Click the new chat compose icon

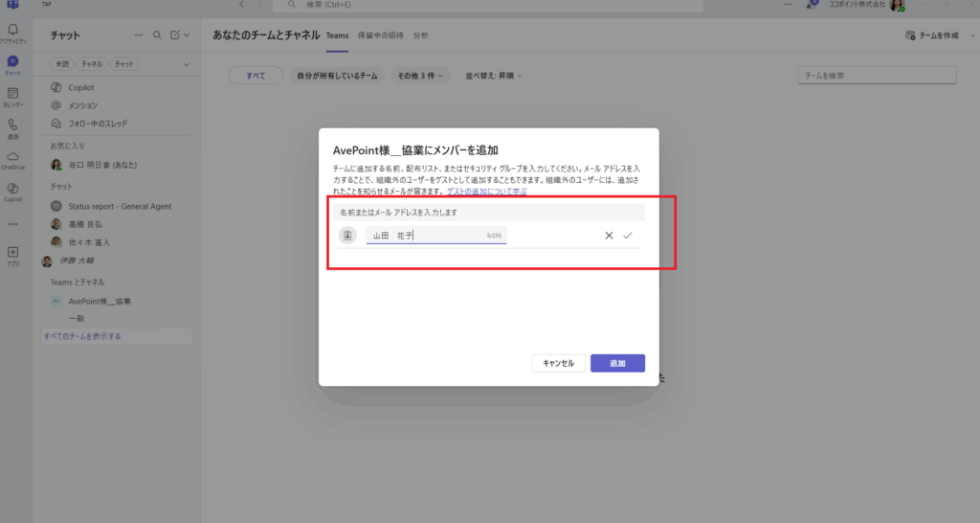click(175, 35)
